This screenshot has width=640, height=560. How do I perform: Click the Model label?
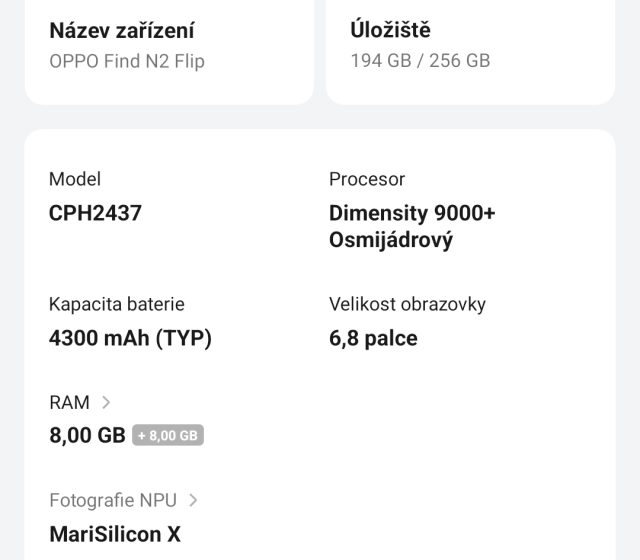click(x=75, y=179)
